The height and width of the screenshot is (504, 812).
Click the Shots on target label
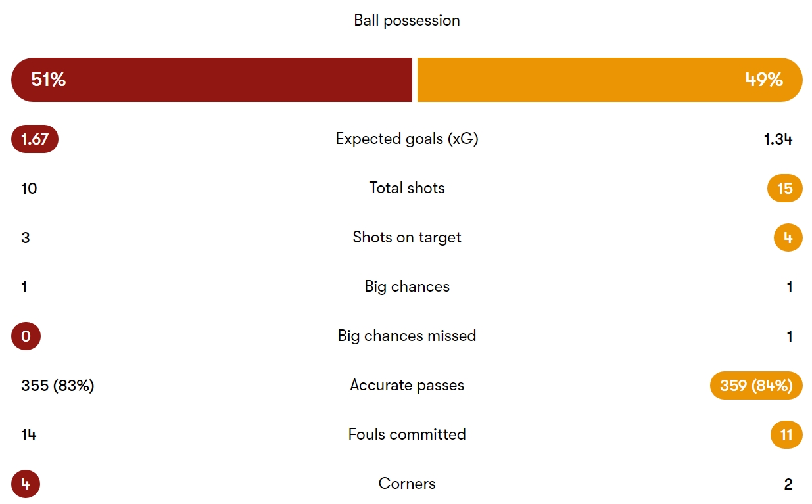[x=407, y=237]
